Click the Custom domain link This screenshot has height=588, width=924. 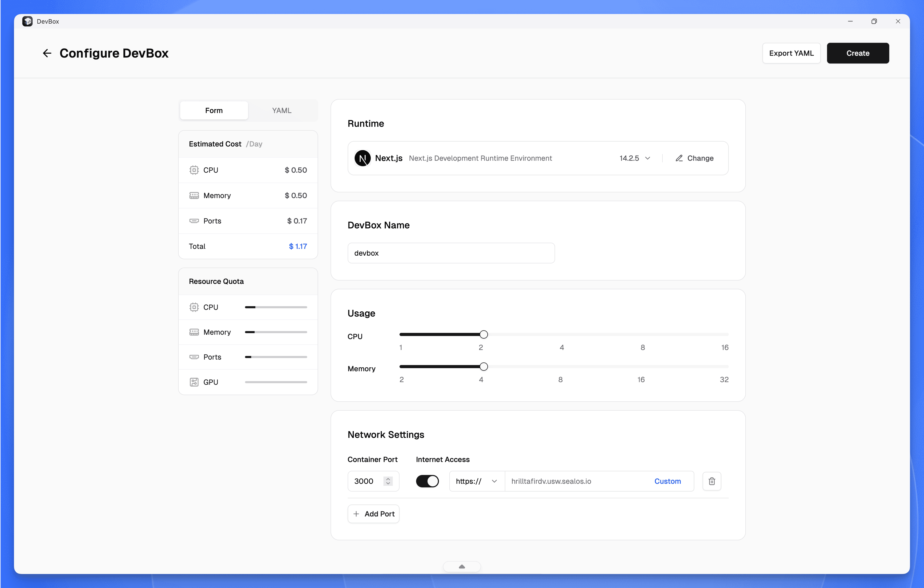pos(667,481)
